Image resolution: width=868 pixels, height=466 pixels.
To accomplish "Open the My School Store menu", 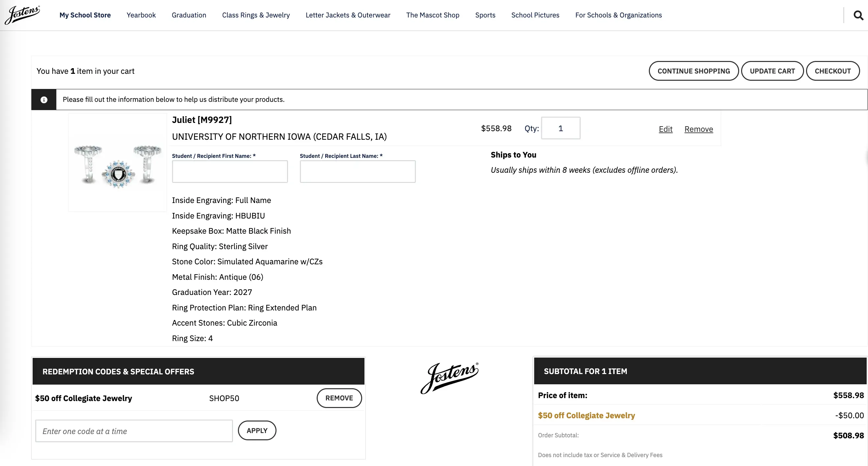I will click(85, 15).
